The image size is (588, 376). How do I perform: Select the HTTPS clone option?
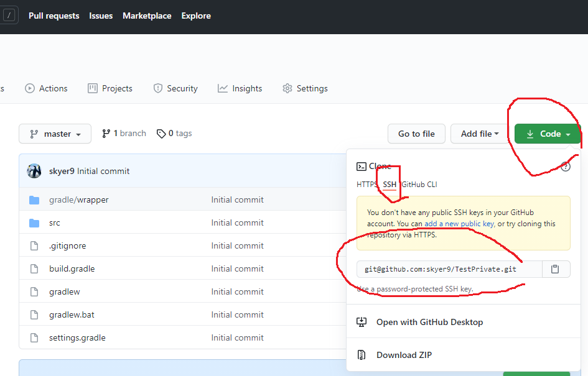(366, 184)
